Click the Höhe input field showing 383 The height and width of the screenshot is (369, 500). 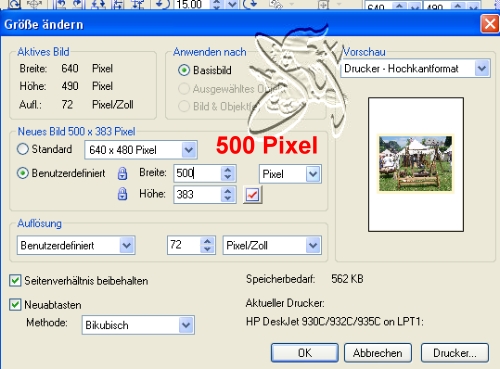(x=197, y=195)
